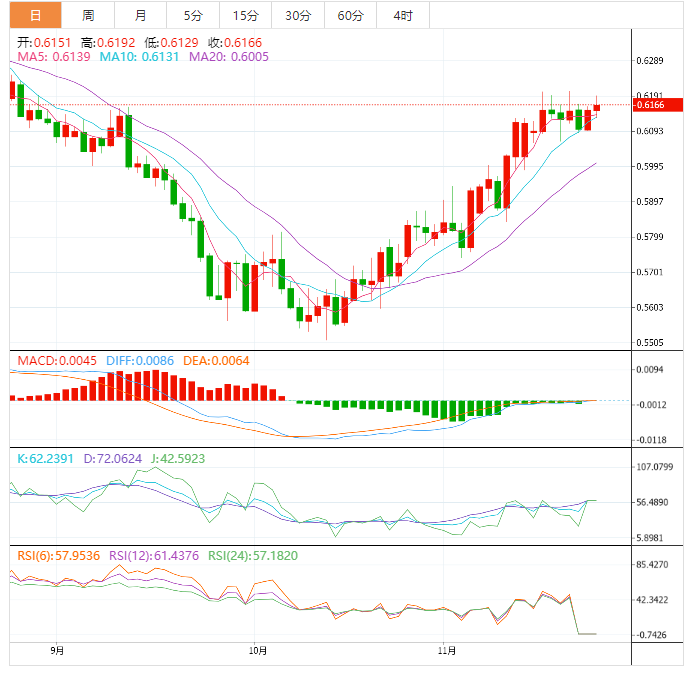Viewport: 690px width, 675px height.
Task: Click the 10月 date axis marker
Action: tap(258, 650)
